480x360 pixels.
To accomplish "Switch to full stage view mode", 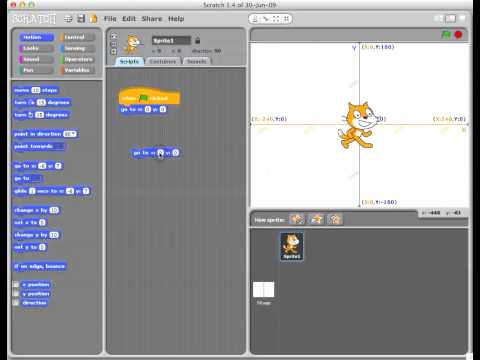I will tap(450, 19).
